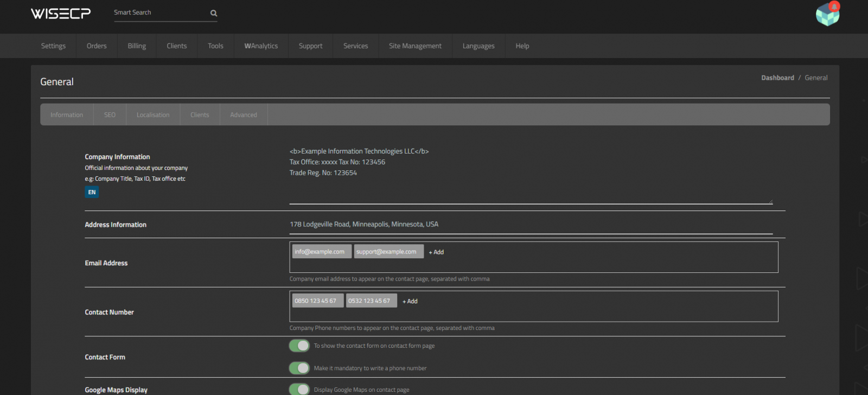Viewport: 868px width, 395px height.
Task: Open the Billing menu
Action: coord(137,46)
